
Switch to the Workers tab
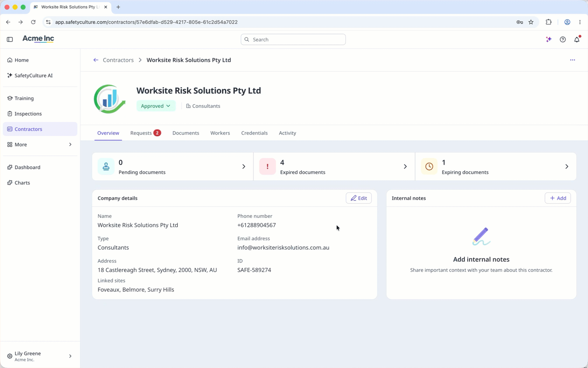pyautogui.click(x=220, y=133)
